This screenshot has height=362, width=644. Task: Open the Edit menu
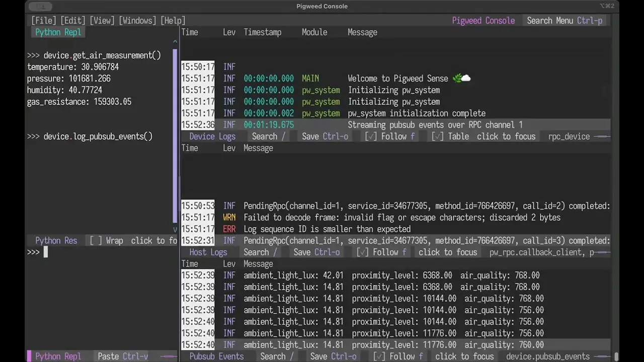[72, 21]
